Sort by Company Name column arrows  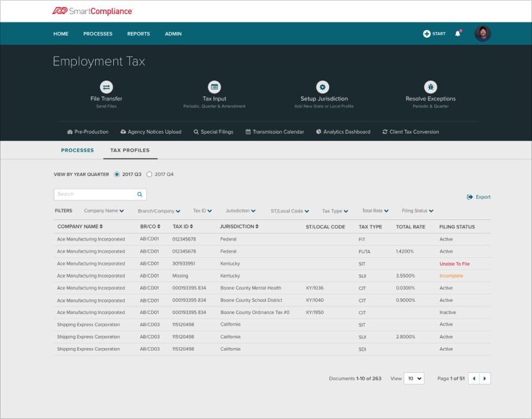(x=101, y=226)
